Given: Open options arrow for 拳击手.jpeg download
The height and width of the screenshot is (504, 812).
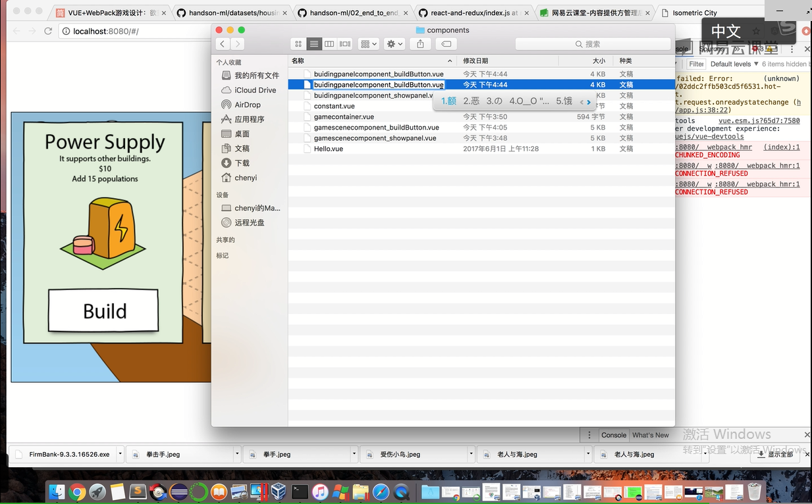Looking at the screenshot, I should tap(237, 454).
